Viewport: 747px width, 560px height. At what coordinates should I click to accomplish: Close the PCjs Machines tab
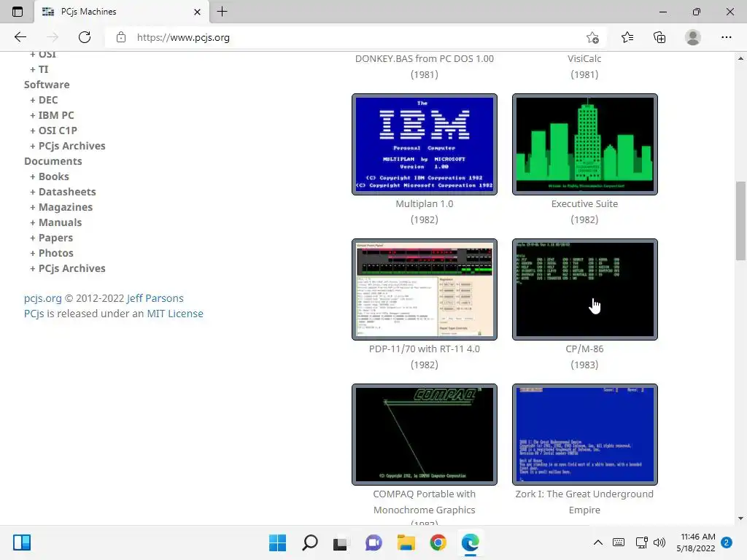(x=197, y=12)
